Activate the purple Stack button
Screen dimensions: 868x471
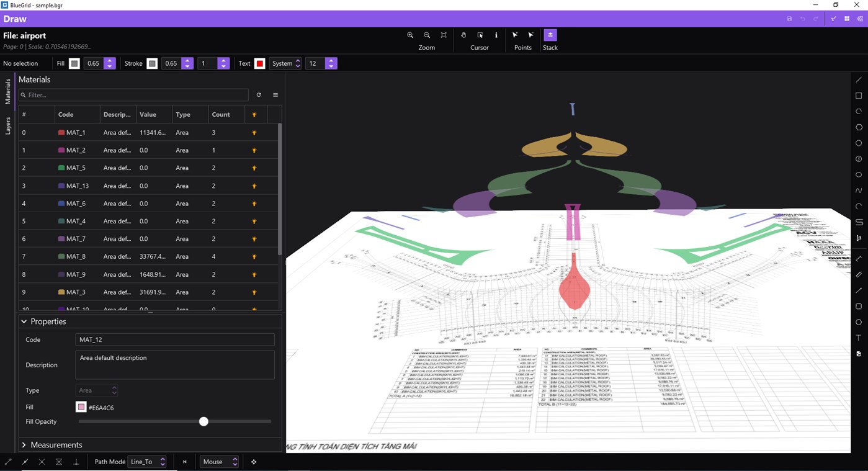pyautogui.click(x=550, y=35)
